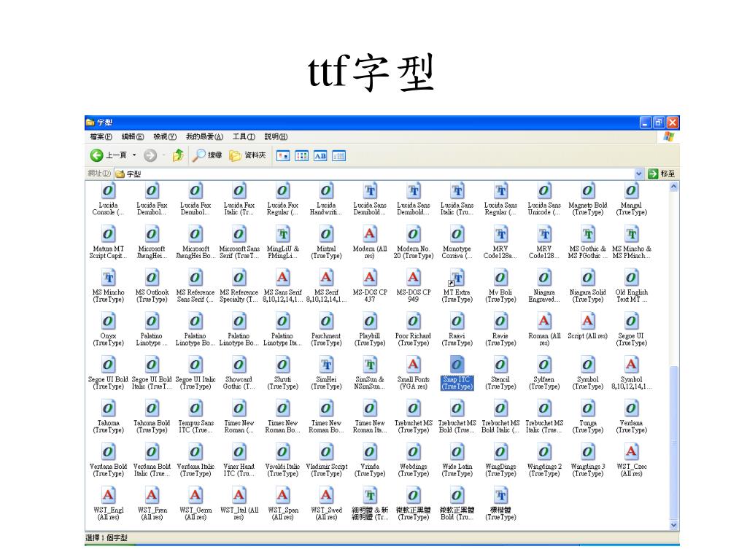The height and width of the screenshot is (560, 747).
Task: Select the Lucida Handwriting font icon
Action: (326, 191)
